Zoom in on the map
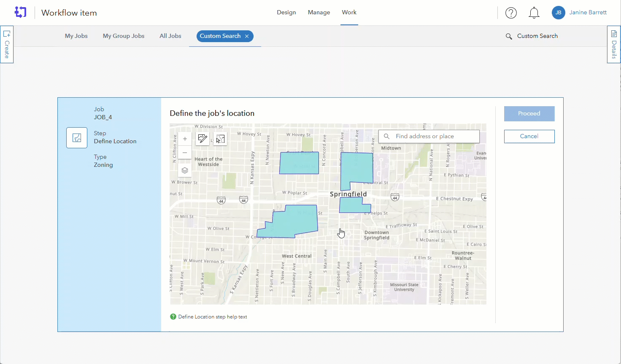The width and height of the screenshot is (621, 364). (185, 139)
